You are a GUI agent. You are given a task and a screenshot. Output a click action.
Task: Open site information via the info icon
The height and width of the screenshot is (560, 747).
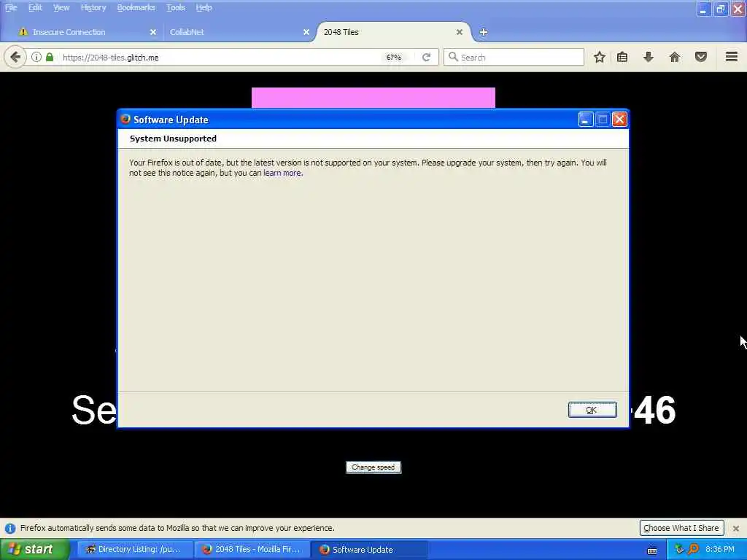[36, 57]
